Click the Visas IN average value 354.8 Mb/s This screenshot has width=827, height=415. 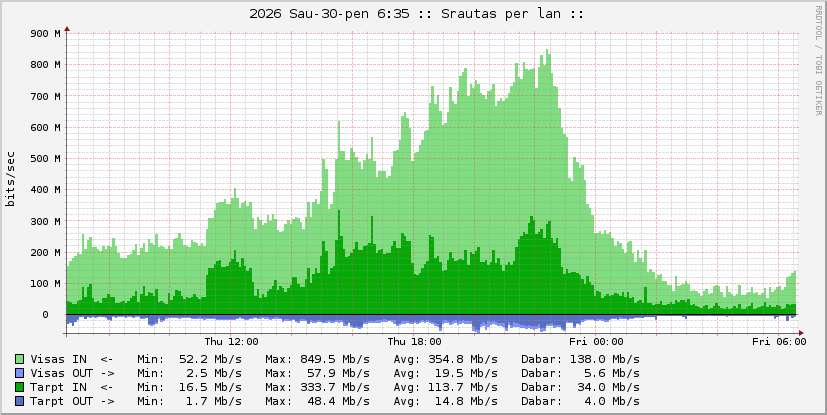click(465, 358)
